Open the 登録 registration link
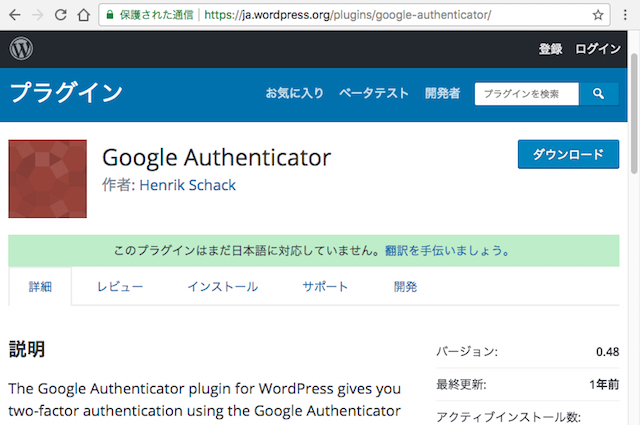 coord(550,49)
